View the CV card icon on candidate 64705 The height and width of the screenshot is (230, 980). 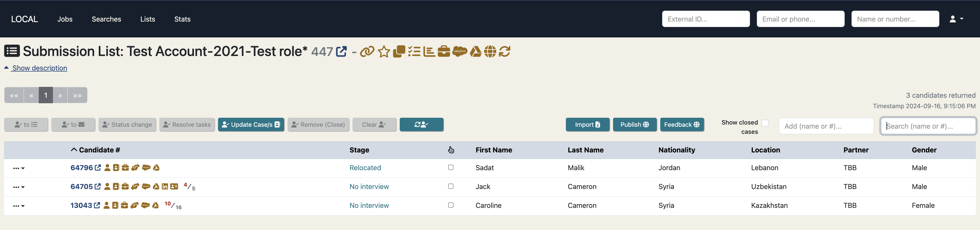[174, 186]
